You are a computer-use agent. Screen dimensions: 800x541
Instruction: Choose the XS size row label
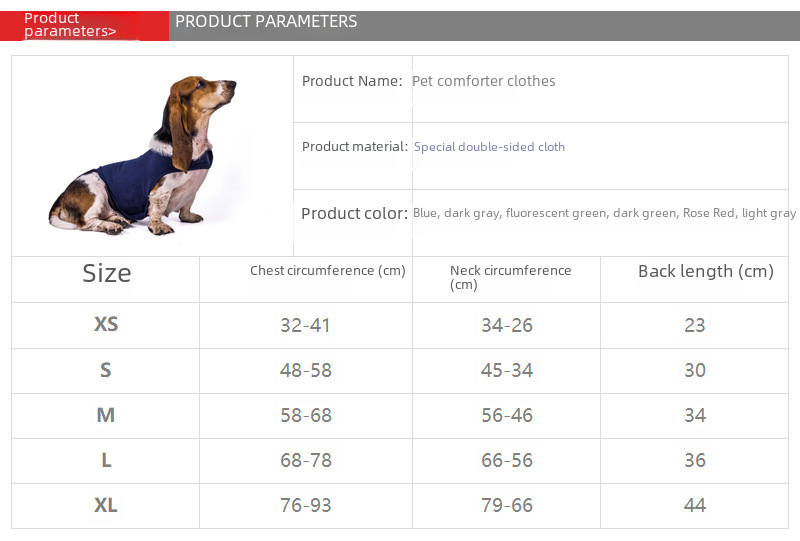106,325
